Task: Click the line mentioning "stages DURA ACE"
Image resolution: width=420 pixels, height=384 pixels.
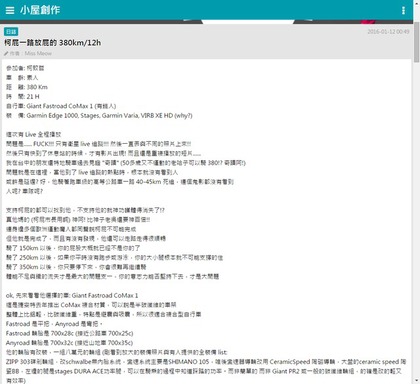Action: [204, 371]
